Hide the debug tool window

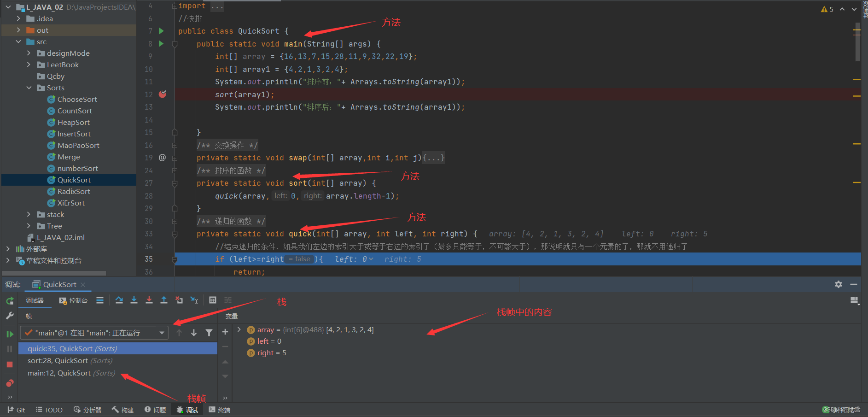click(x=854, y=284)
